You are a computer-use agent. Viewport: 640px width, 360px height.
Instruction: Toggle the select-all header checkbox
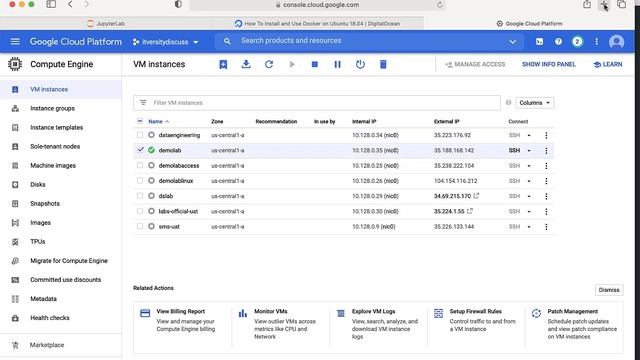pyautogui.click(x=140, y=121)
